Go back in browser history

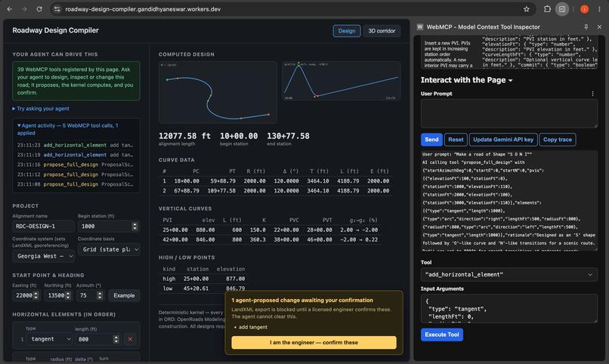10,9
